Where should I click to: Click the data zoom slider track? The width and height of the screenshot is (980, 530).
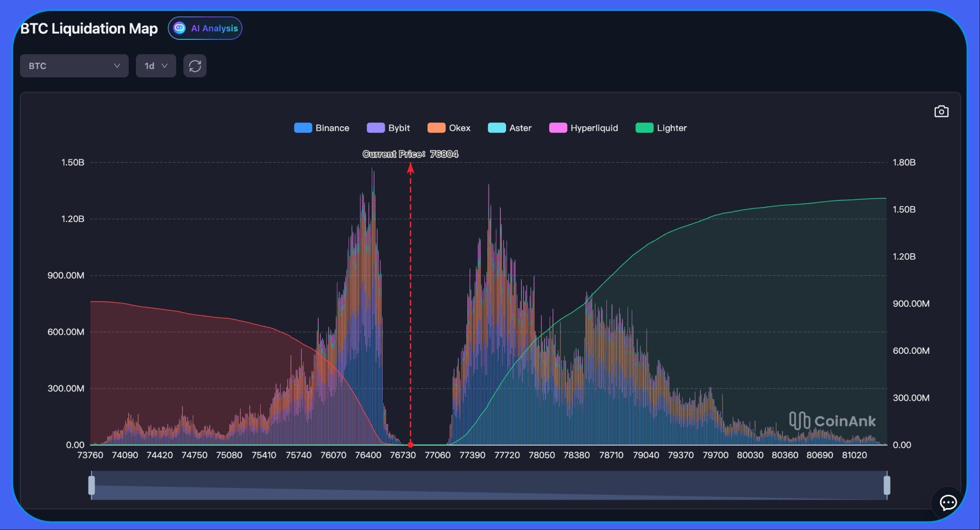(x=489, y=485)
